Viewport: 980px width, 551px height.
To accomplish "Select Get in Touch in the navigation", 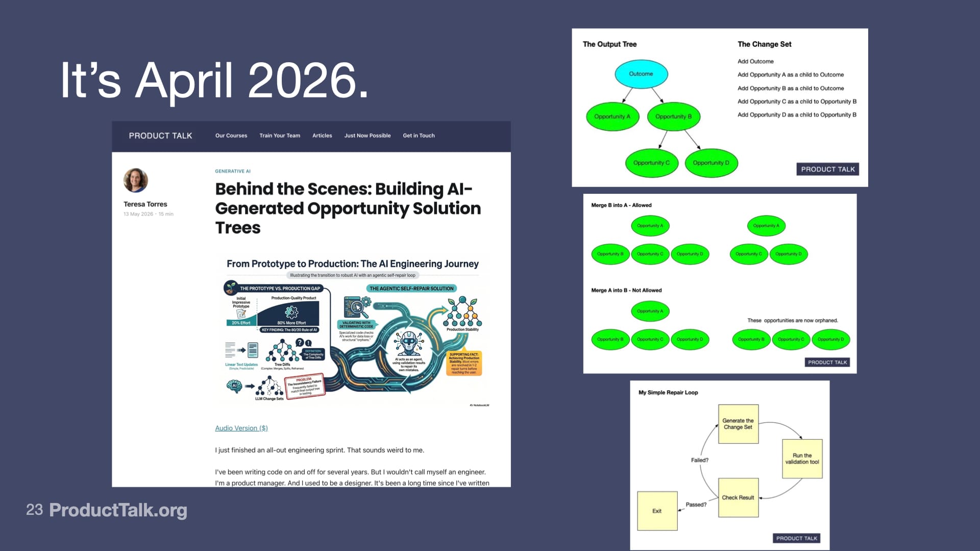I will point(419,136).
